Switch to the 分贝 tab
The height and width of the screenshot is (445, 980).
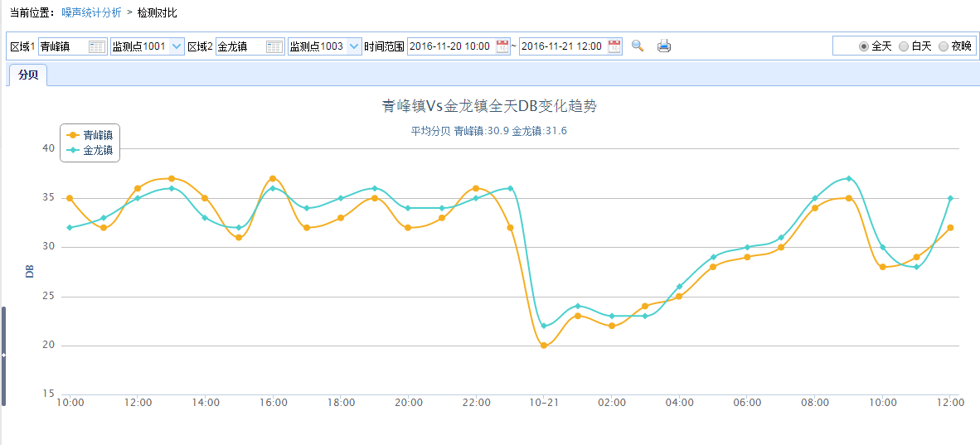[28, 75]
